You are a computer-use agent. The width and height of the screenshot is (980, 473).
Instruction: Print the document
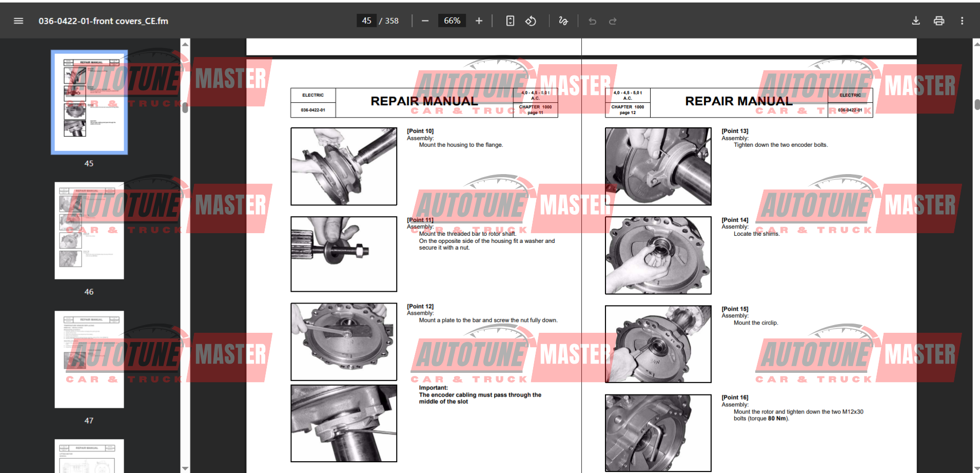tap(939, 21)
